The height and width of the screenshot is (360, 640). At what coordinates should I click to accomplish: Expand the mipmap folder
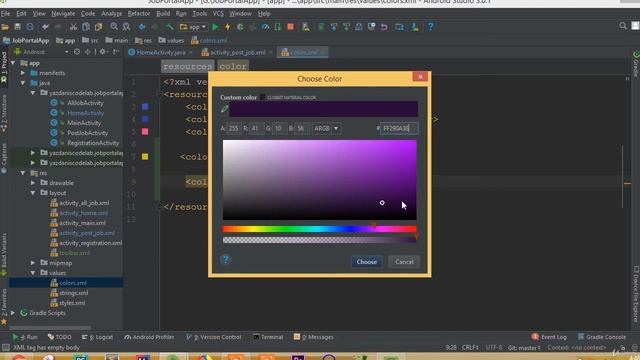(33, 262)
